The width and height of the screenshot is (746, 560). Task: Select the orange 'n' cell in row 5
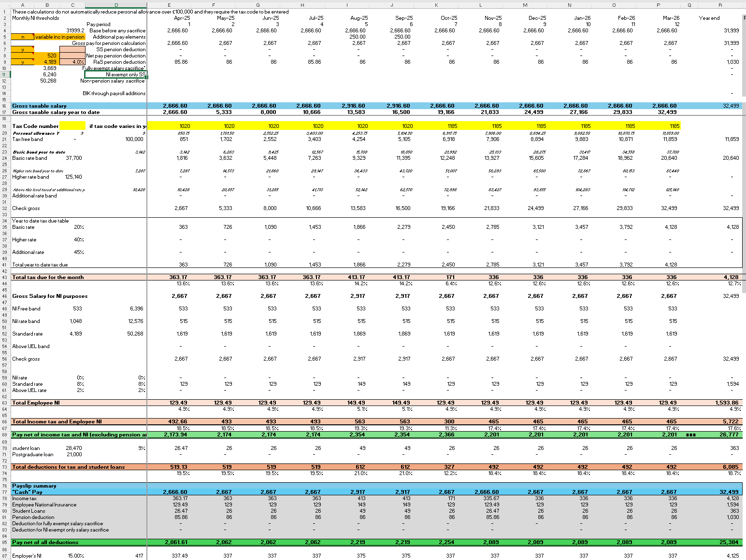(22, 37)
